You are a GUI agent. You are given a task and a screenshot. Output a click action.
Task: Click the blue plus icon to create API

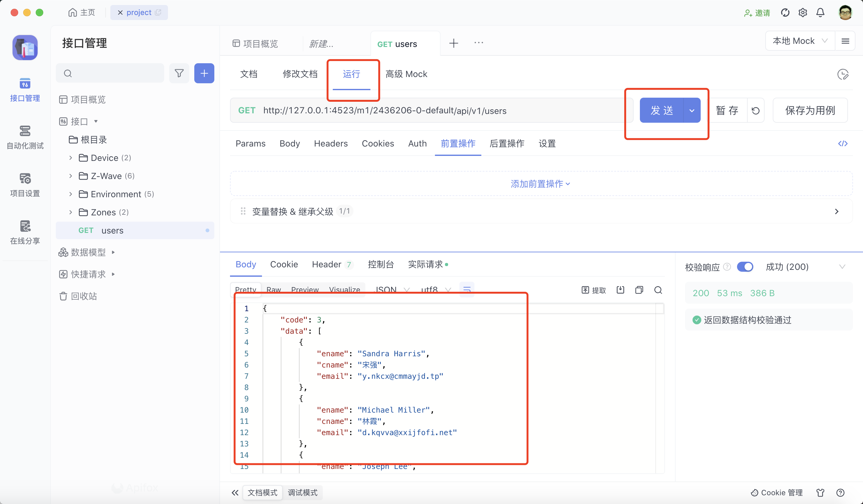coord(204,73)
